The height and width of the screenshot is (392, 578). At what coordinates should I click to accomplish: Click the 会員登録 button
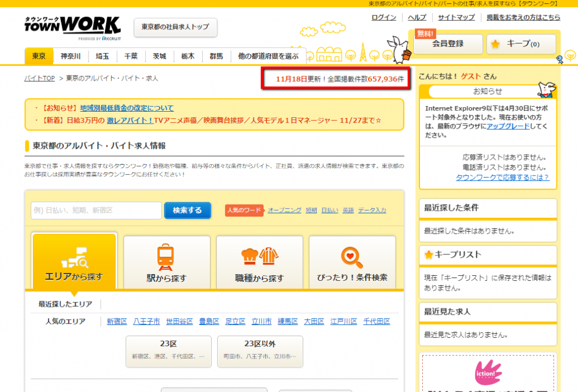448,44
